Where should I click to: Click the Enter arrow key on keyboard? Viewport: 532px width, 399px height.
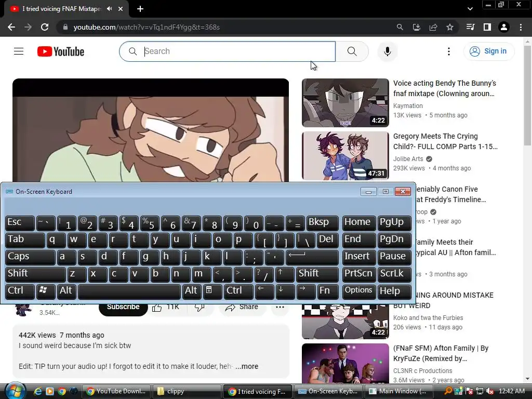tap(312, 257)
